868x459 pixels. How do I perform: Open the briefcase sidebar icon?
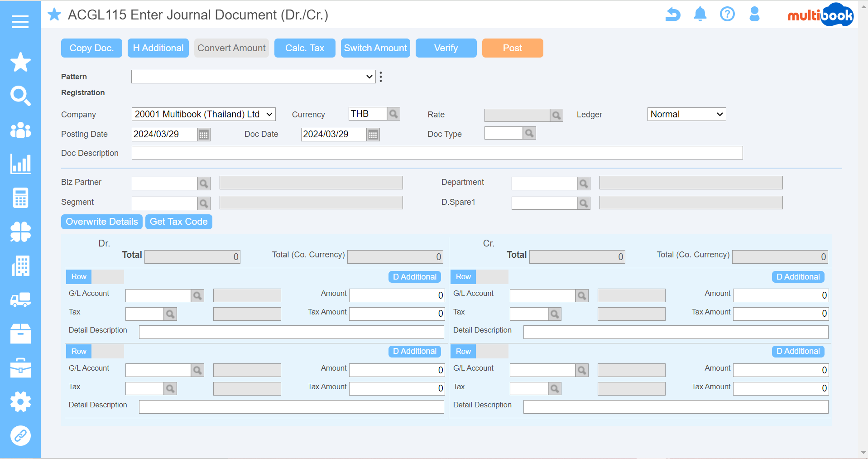click(x=20, y=368)
